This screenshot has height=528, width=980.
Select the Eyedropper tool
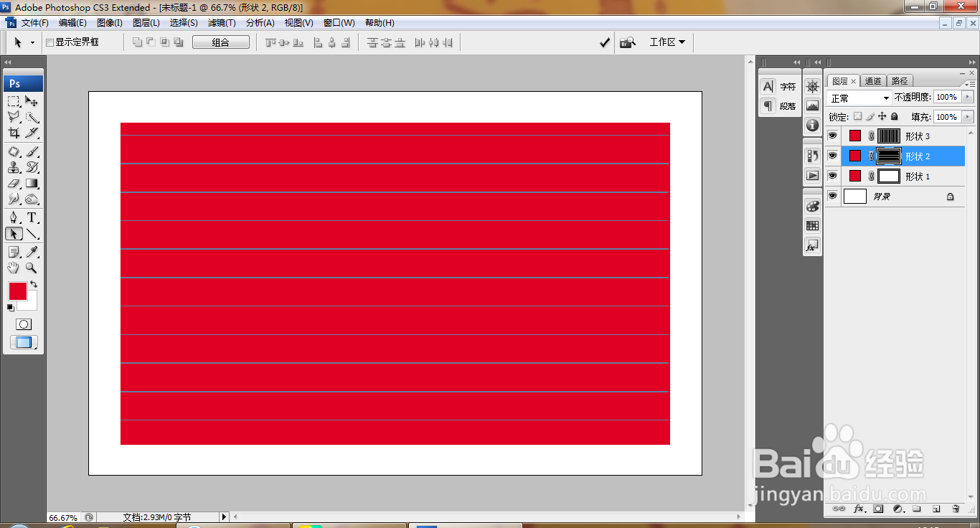pyautogui.click(x=32, y=252)
